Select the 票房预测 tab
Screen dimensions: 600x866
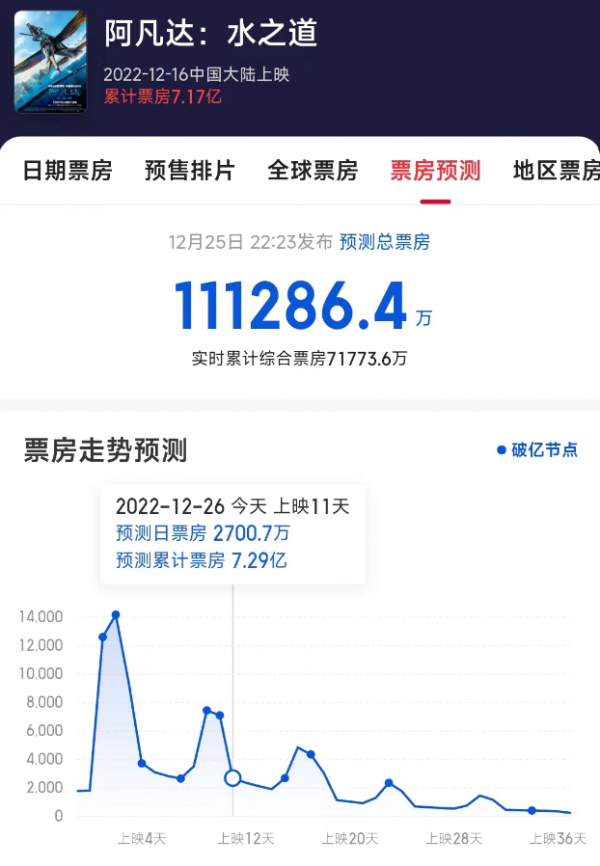pyautogui.click(x=435, y=171)
